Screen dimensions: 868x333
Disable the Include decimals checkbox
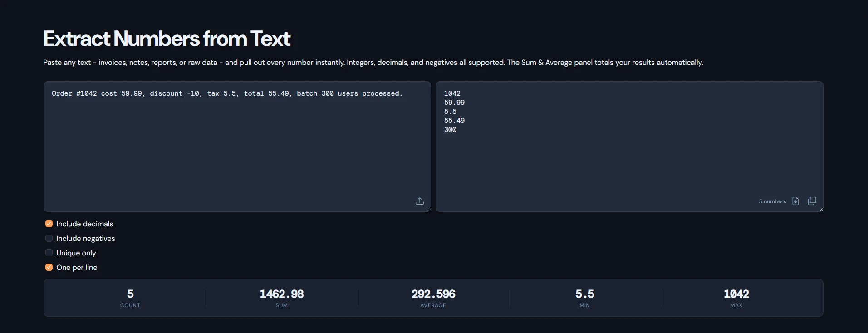49,224
